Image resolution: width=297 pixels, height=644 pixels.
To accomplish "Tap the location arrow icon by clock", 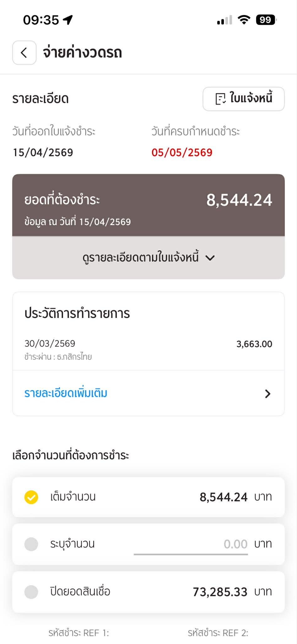I will pyautogui.click(x=68, y=20).
